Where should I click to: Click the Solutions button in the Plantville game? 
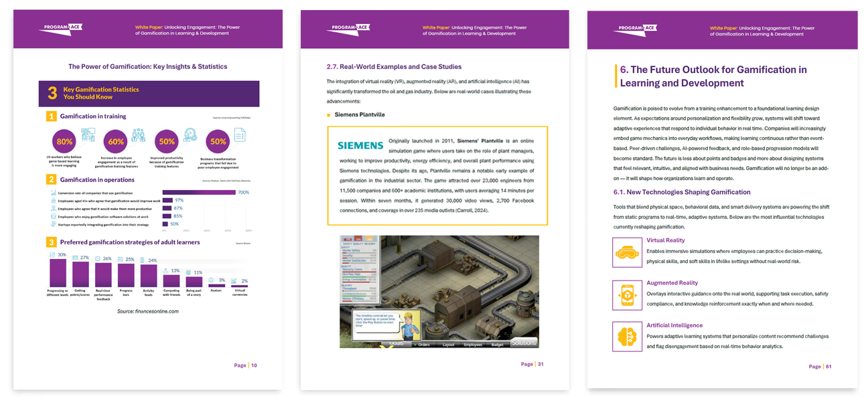[524, 342]
